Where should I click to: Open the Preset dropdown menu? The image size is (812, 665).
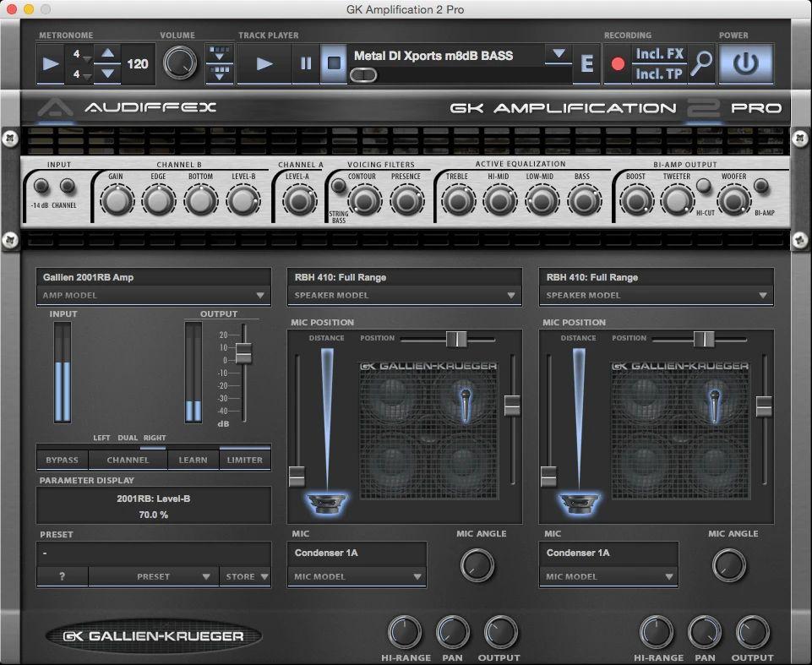pos(154,576)
